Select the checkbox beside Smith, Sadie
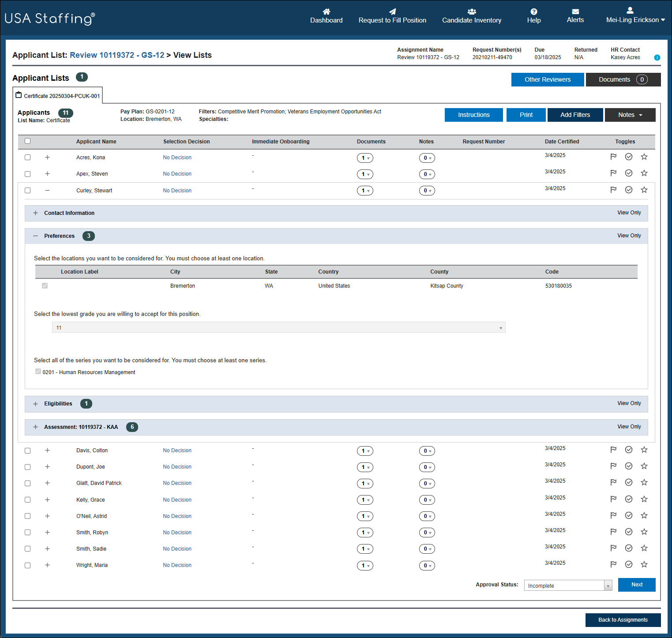Viewport: 672px width, 638px height. 28,549
